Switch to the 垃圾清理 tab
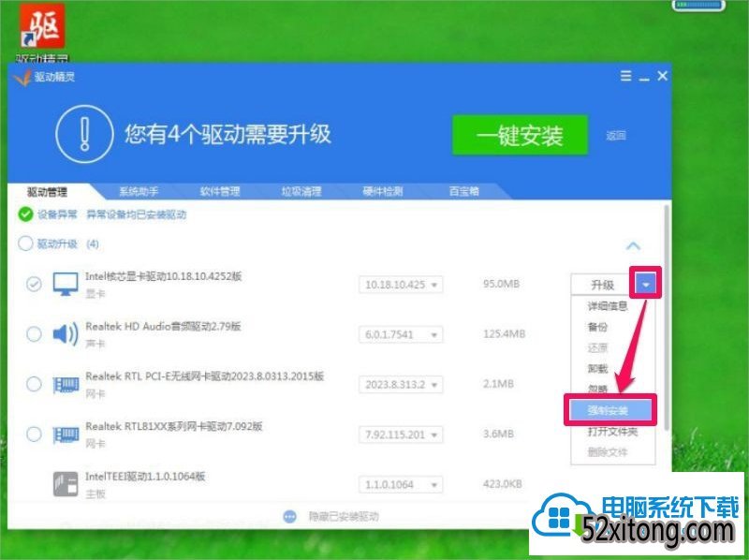 pyautogui.click(x=301, y=192)
